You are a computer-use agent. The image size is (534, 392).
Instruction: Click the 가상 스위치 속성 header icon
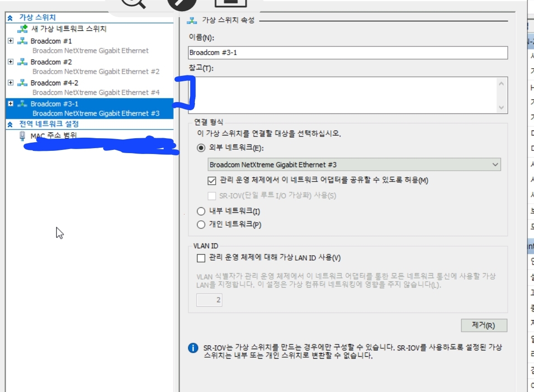(x=192, y=20)
